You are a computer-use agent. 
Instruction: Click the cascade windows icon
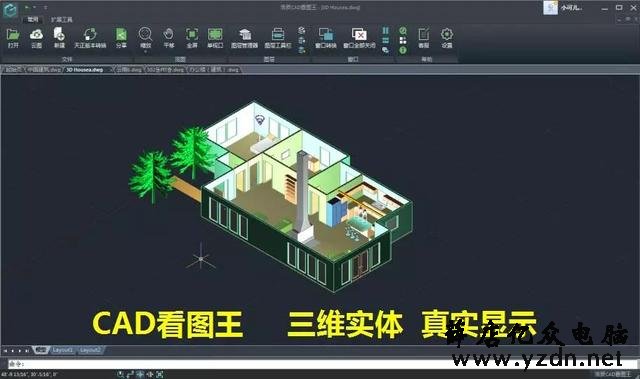tap(385, 50)
